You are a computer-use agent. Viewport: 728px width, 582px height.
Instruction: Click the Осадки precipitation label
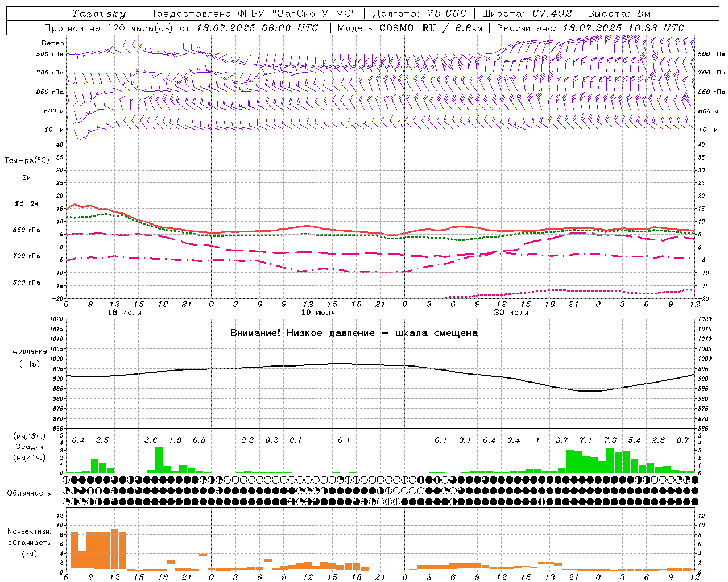30,447
